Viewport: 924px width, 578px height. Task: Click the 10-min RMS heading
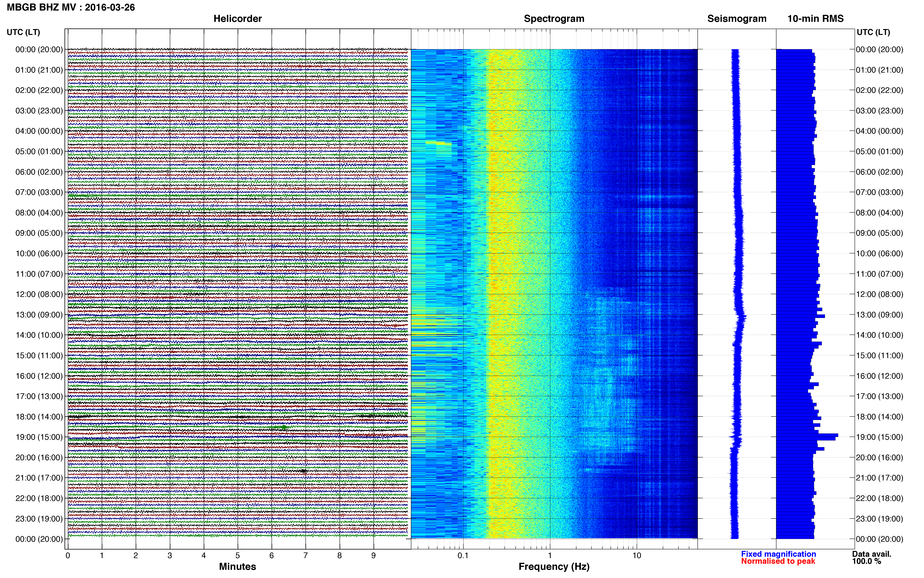click(x=816, y=19)
